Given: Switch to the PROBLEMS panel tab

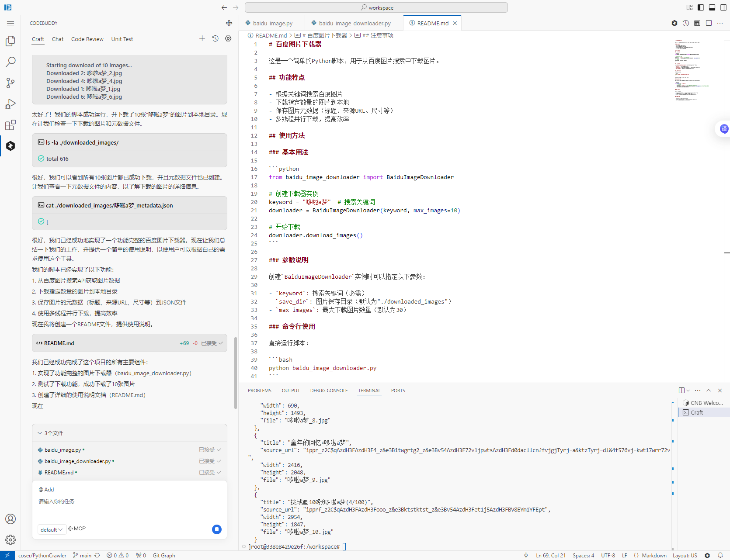Looking at the screenshot, I should click(260, 391).
